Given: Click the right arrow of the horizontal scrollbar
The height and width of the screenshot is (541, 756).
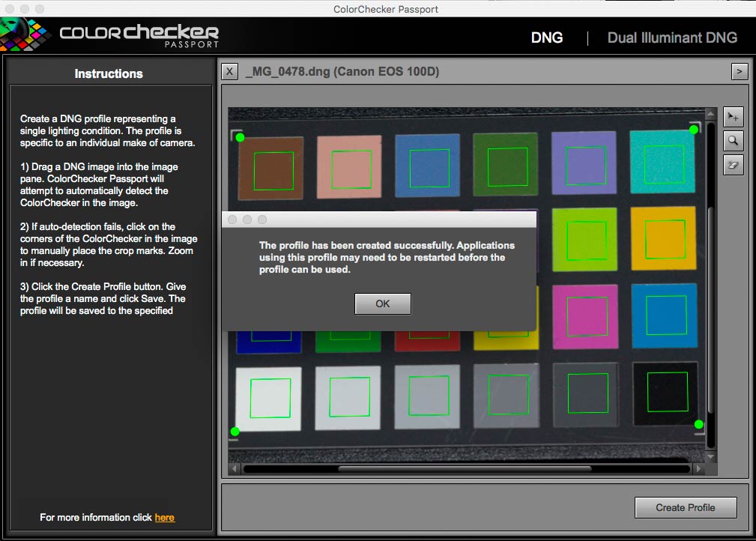Looking at the screenshot, I should pos(698,468).
